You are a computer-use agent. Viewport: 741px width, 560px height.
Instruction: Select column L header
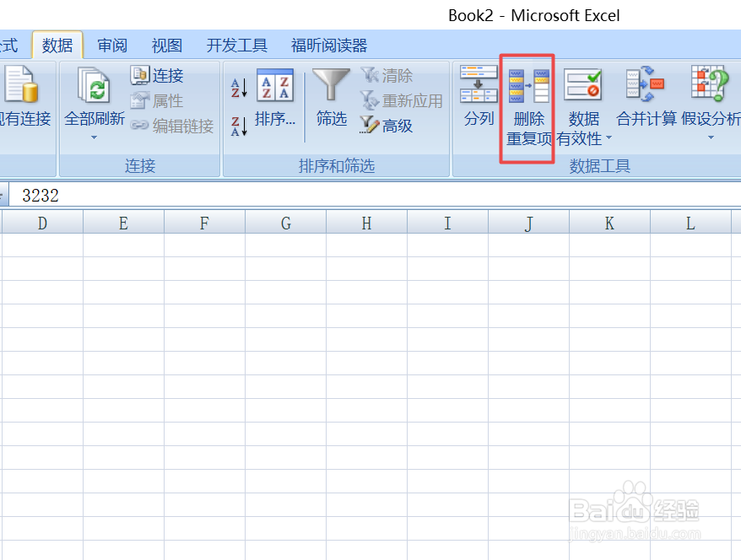pyautogui.click(x=691, y=223)
